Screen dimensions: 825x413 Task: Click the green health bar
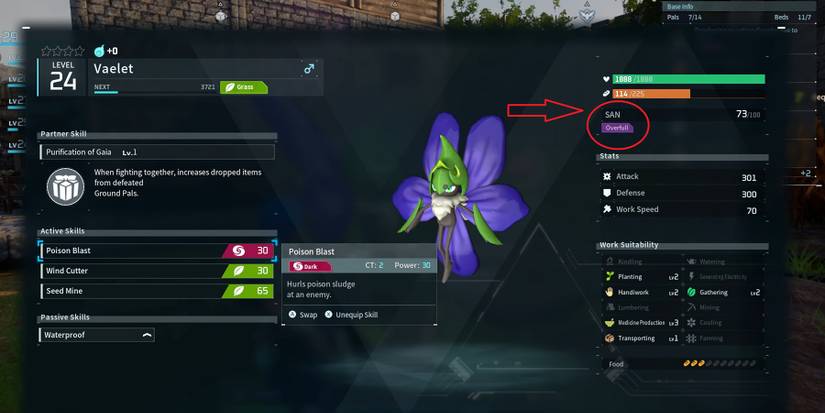click(x=688, y=79)
